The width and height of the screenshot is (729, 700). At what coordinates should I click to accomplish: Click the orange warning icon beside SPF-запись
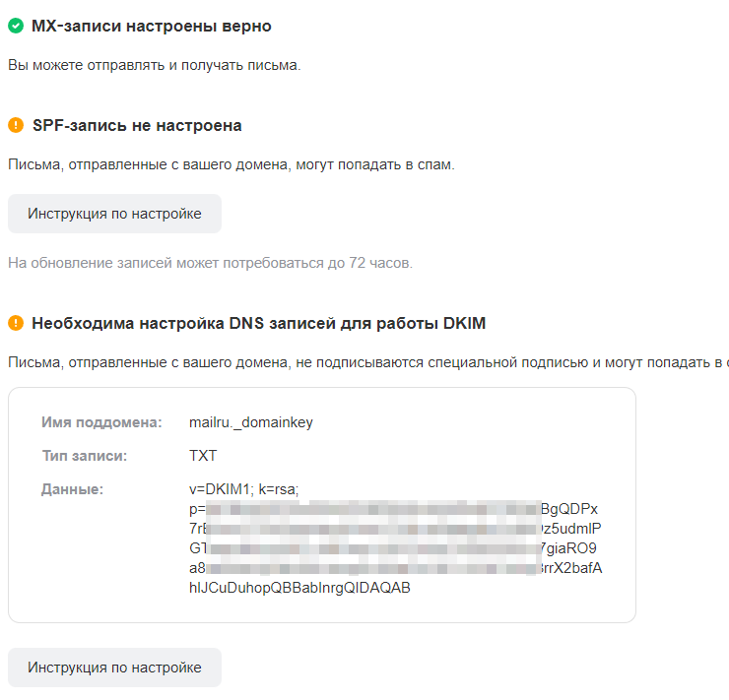pyautogui.click(x=16, y=126)
